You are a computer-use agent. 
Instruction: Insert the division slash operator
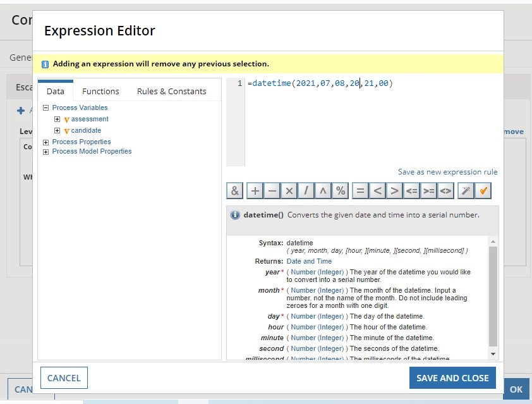(306, 190)
